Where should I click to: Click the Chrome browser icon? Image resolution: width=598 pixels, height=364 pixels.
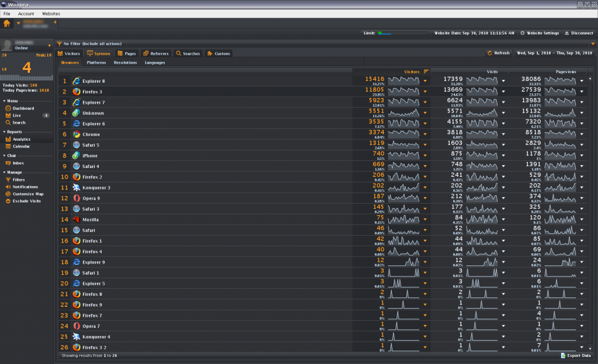coord(77,134)
